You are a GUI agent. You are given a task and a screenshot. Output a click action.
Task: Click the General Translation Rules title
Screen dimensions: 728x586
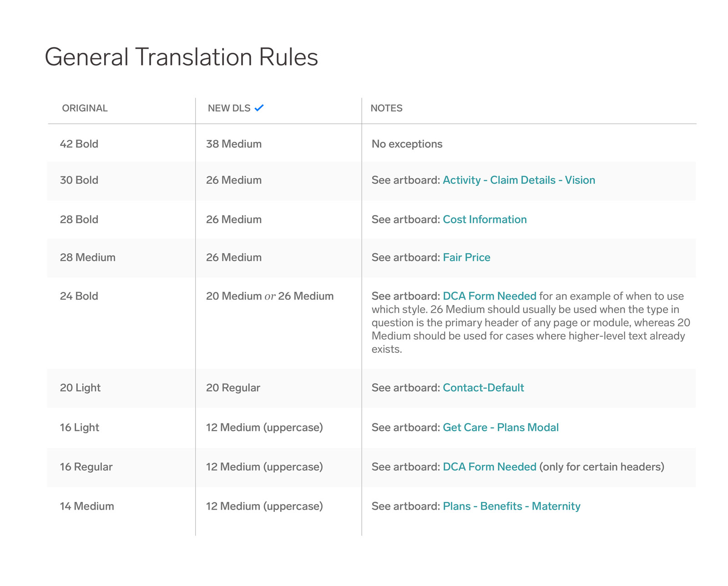point(181,57)
